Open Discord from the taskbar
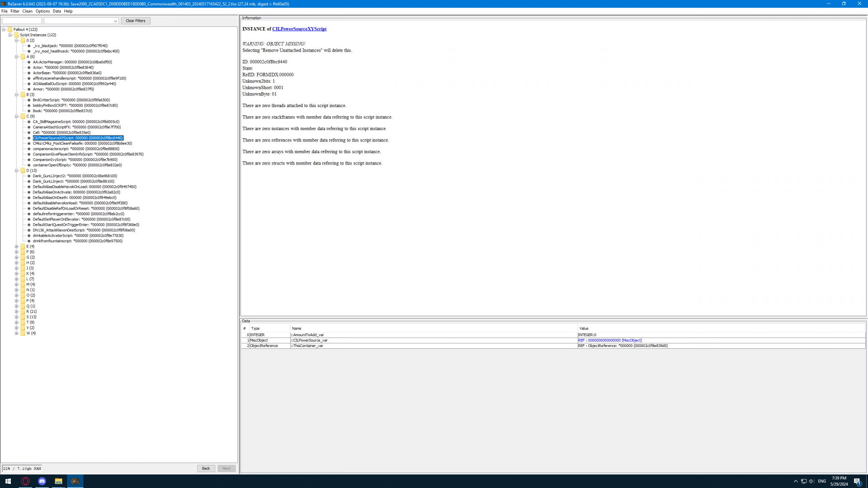Screen dimensions: 868x488 (42, 481)
